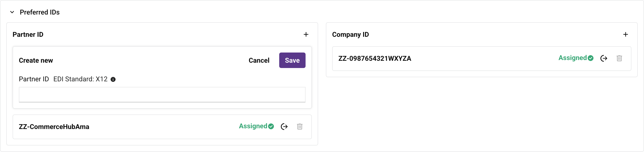Select the Partner ID panel header

[x=28, y=35]
